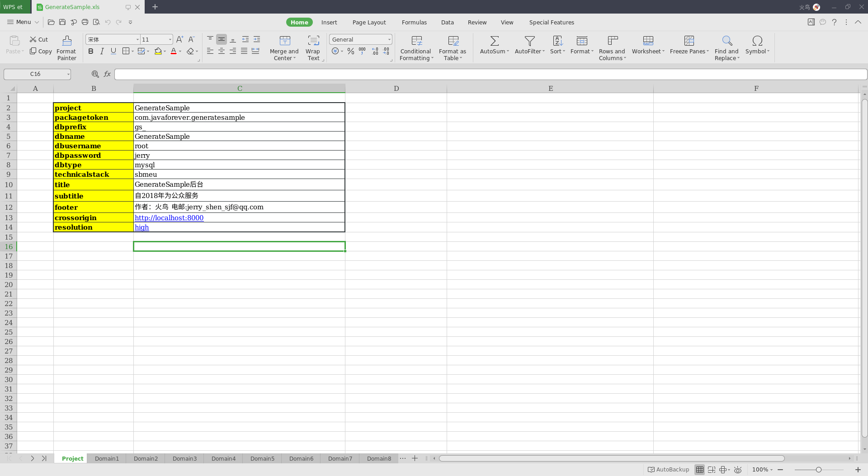This screenshot has width=868, height=476.
Task: Increase font size with the A+ icon
Action: 180,39
